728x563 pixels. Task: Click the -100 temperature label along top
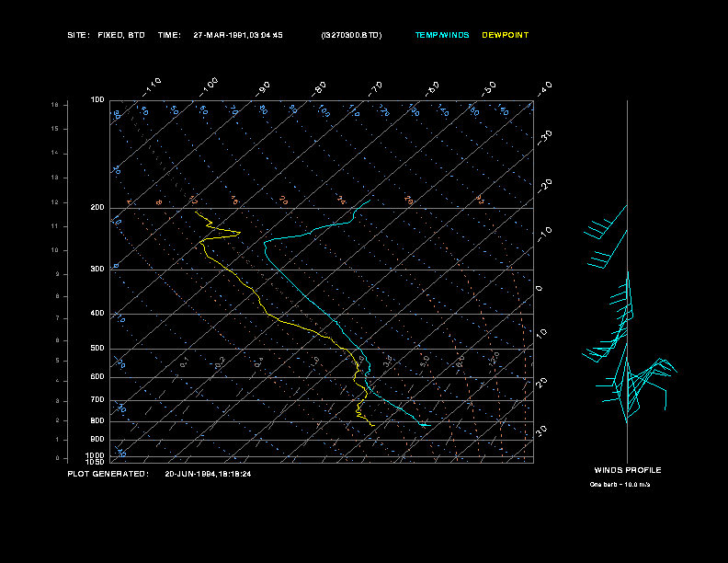click(209, 86)
